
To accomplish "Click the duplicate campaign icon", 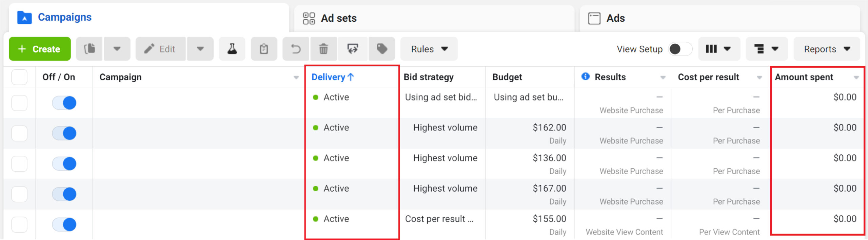I will click(x=90, y=49).
